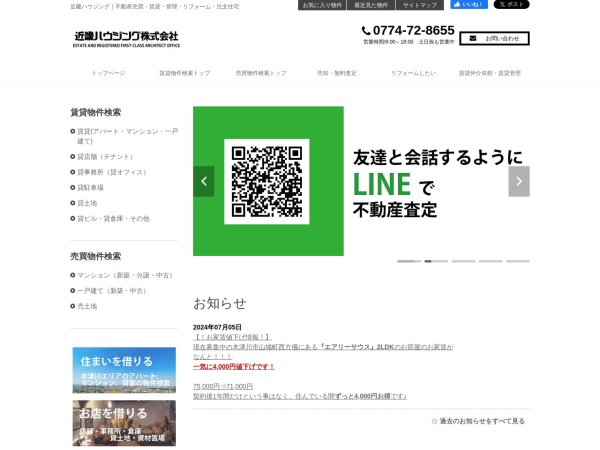
Task: Click the X ポスト share button
Action: (511, 5)
